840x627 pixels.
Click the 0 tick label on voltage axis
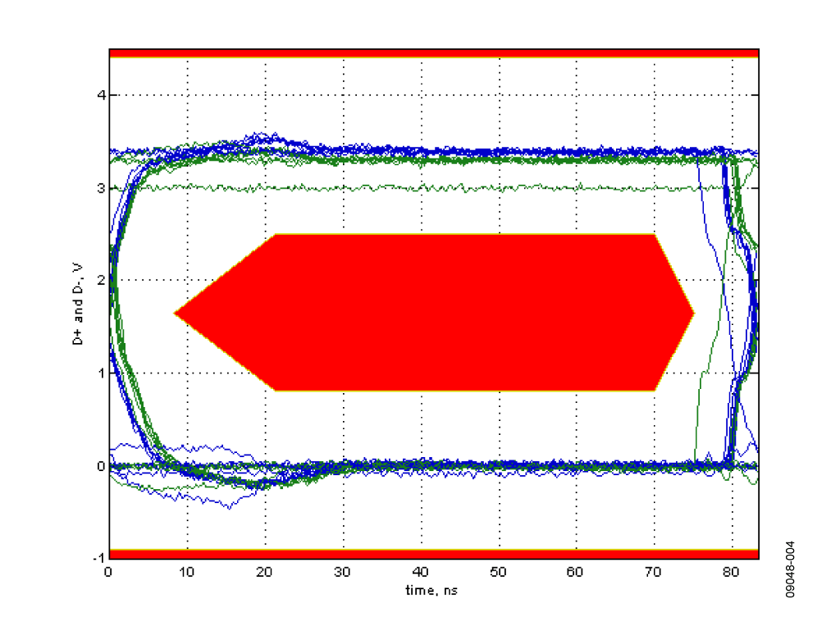[x=101, y=466]
